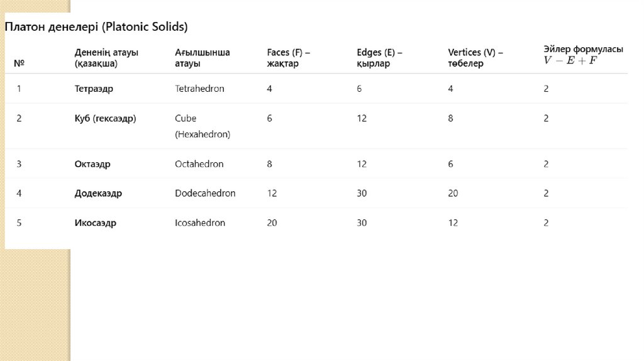Select the "Vertices (V) – төбелер" header
644x361 pixels.
pos(475,58)
